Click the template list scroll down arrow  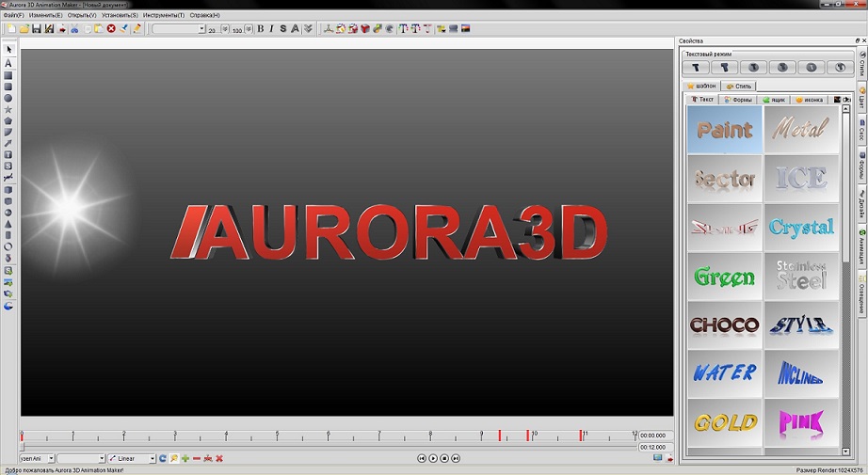click(x=845, y=451)
